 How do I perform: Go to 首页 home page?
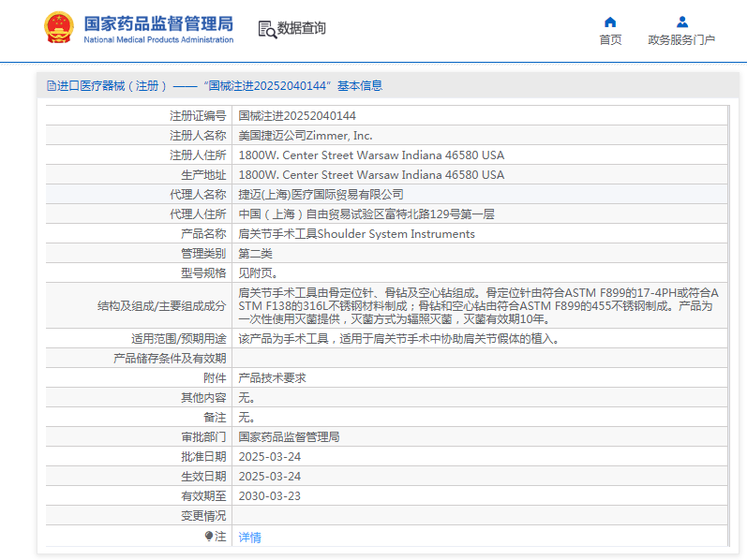[610, 40]
